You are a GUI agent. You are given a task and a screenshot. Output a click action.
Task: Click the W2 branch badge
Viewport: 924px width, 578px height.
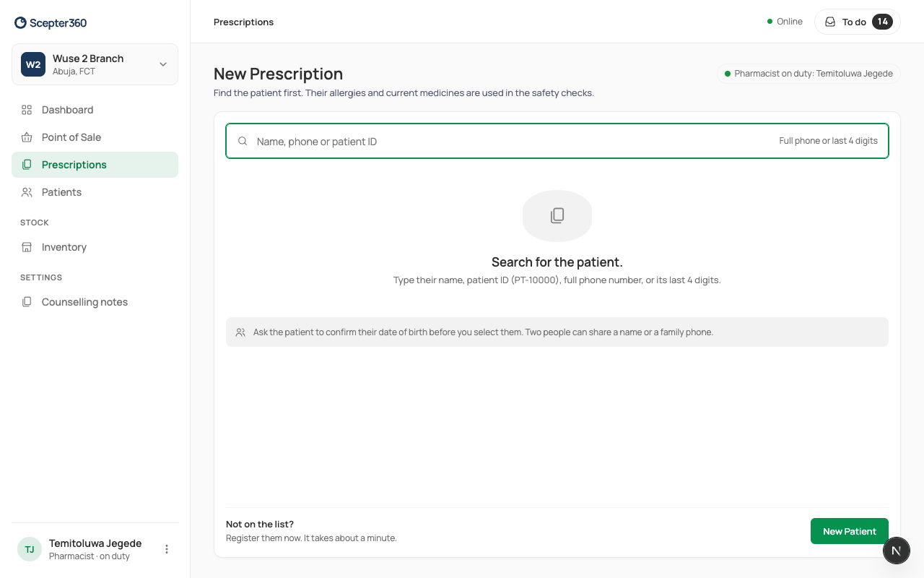click(33, 64)
